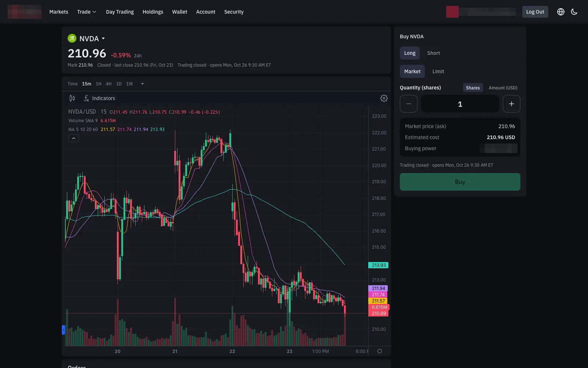588x368 pixels.
Task: Click the 213.93 MA price label
Action: pos(379,265)
